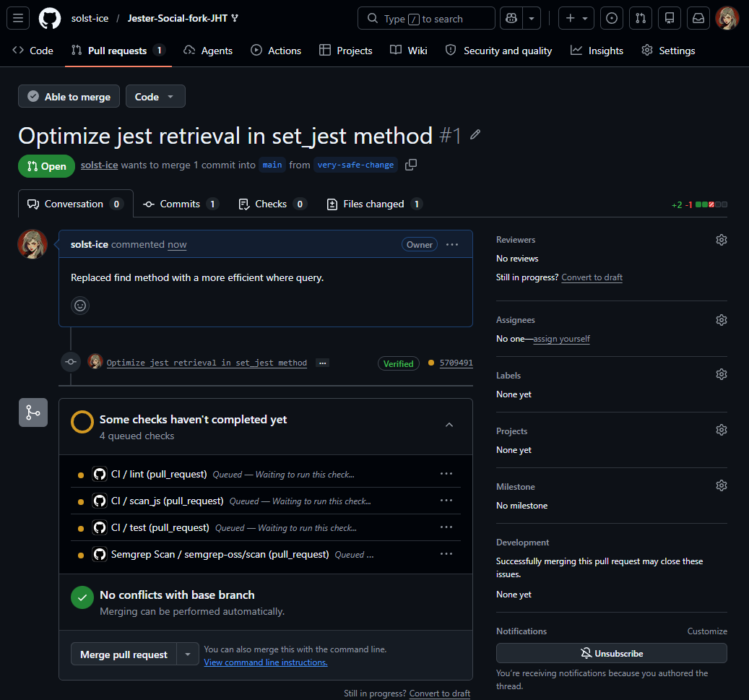Open the CI / lint check details

pos(159,474)
